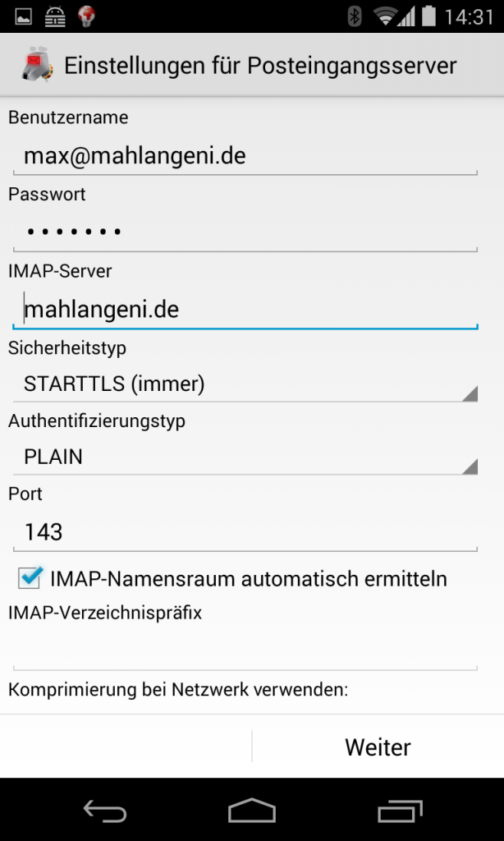Tap the Bluetooth status icon
This screenshot has height=841, width=504.
click(x=355, y=16)
